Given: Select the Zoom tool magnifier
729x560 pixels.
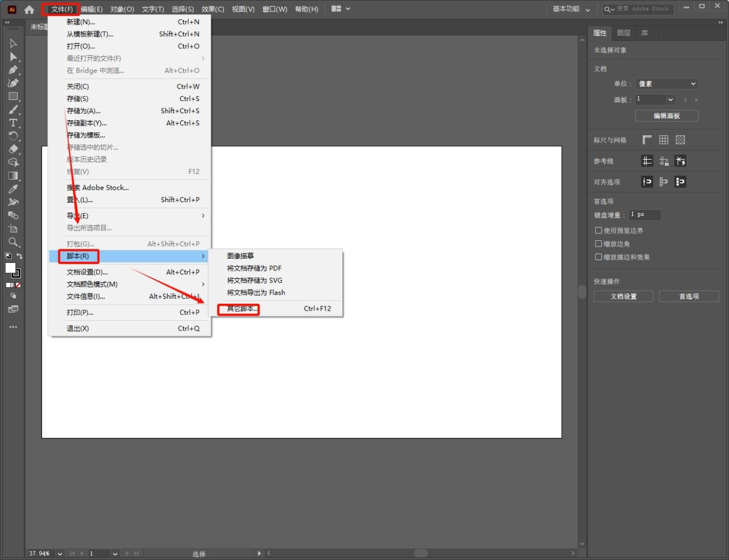Looking at the screenshot, I should coord(13,243).
